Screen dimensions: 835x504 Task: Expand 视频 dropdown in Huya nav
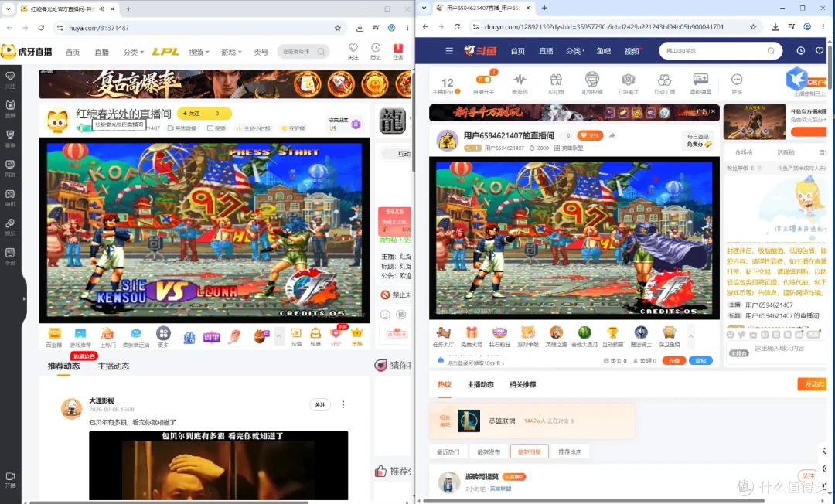click(199, 52)
